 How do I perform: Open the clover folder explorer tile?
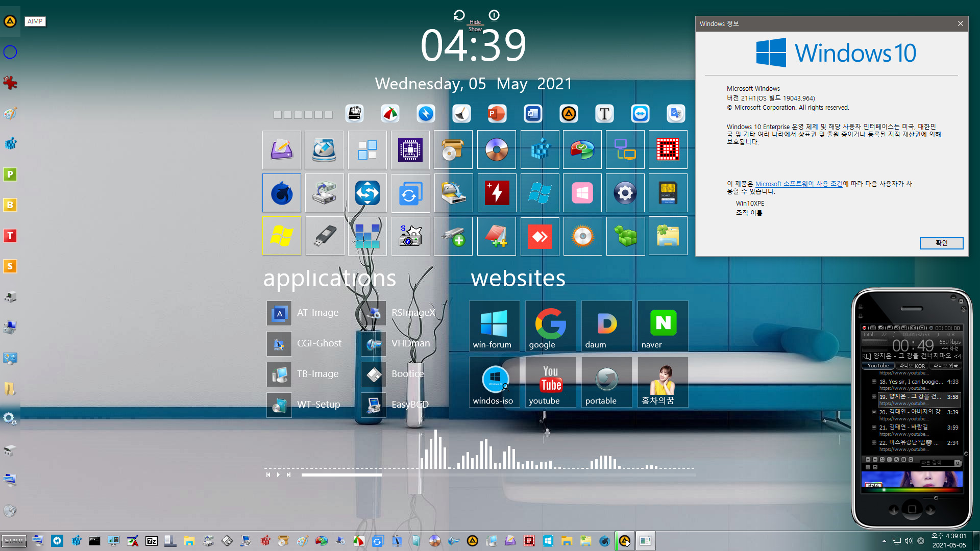click(668, 236)
